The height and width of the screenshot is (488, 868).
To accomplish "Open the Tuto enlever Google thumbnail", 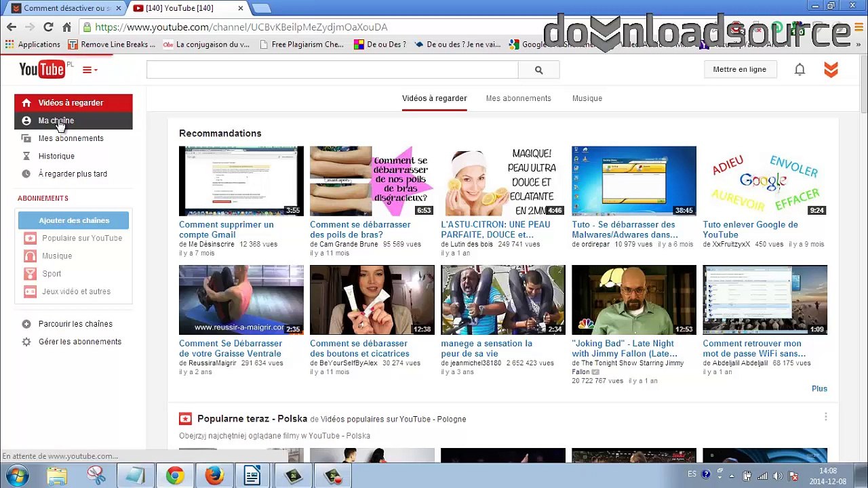I will click(x=765, y=181).
